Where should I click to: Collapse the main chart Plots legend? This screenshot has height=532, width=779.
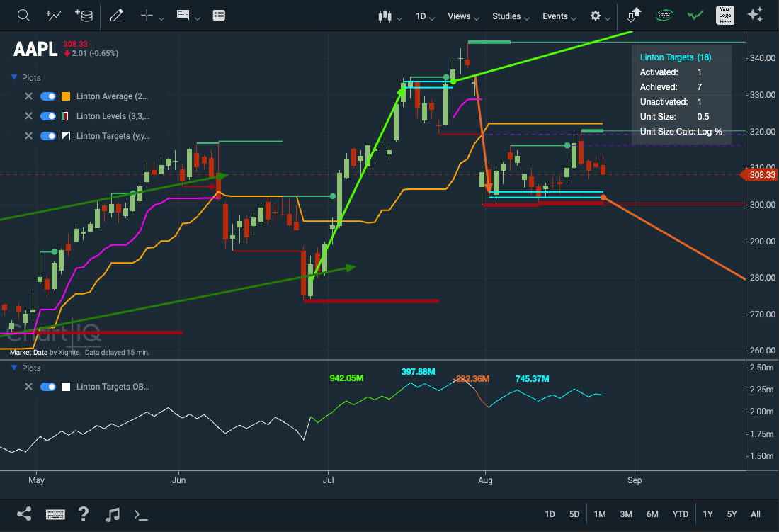point(14,77)
